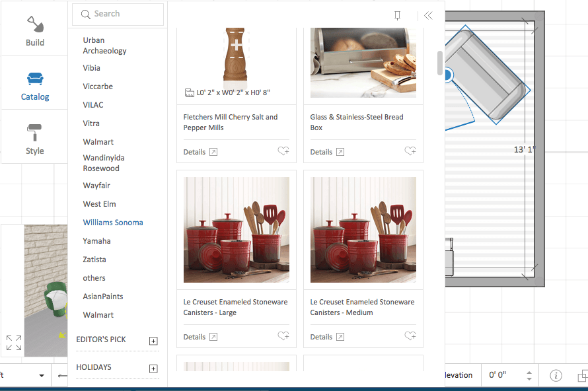Open Details link for Fletchers Mill Mills
The image size is (588, 391).
(194, 152)
